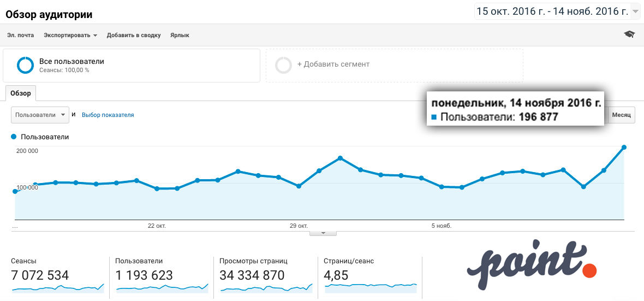Screen dimensions: 644x301
Task: Click the Просмотры страниц label
Action: tap(253, 261)
